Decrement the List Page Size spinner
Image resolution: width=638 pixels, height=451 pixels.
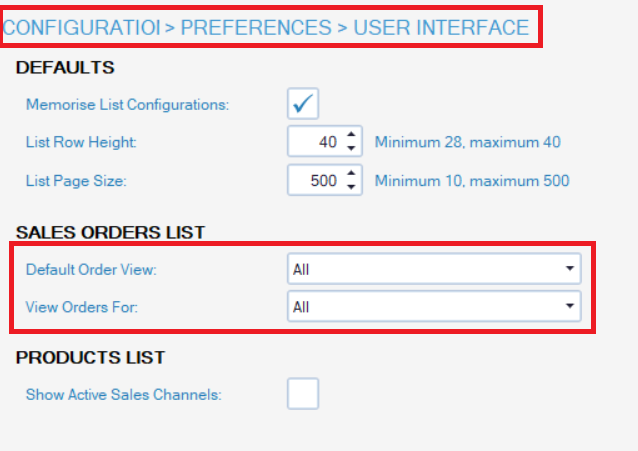[351, 186]
